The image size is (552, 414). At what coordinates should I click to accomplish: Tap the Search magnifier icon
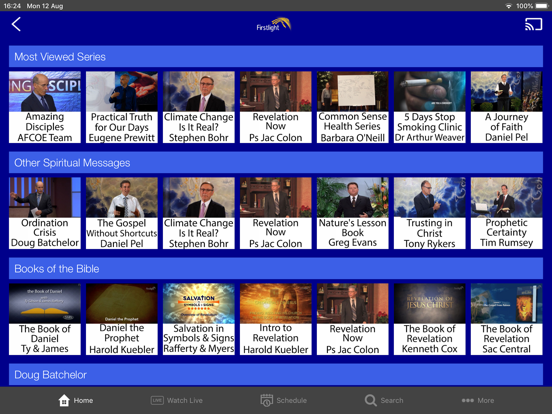point(370,400)
